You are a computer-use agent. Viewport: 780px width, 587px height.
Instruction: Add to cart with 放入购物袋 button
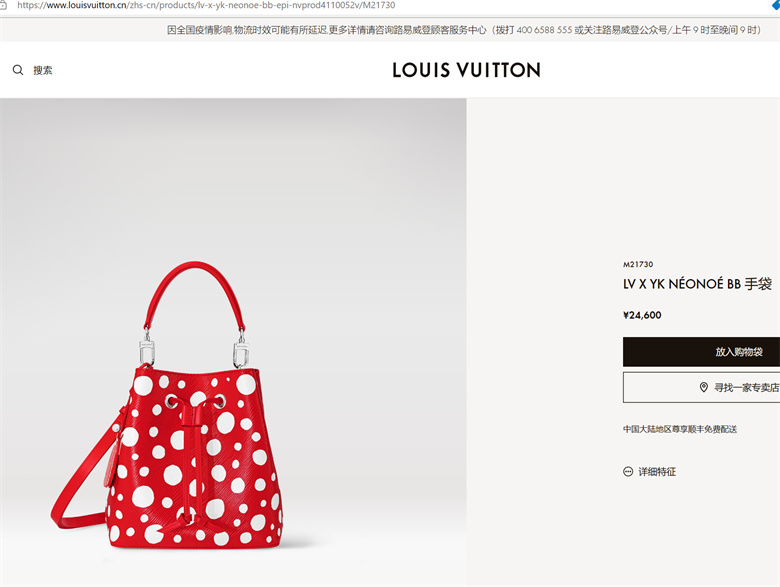[x=701, y=352]
